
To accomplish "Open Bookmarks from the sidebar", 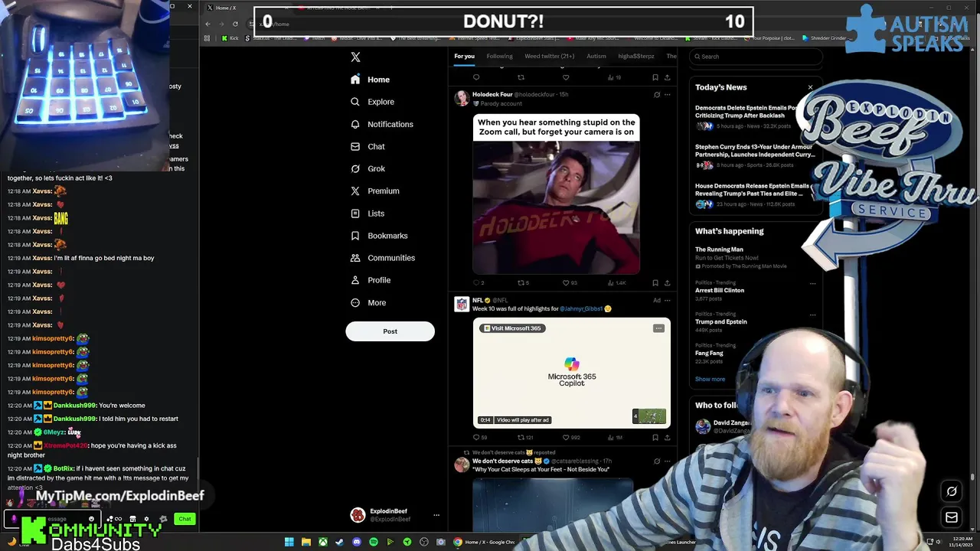I will click(379, 236).
